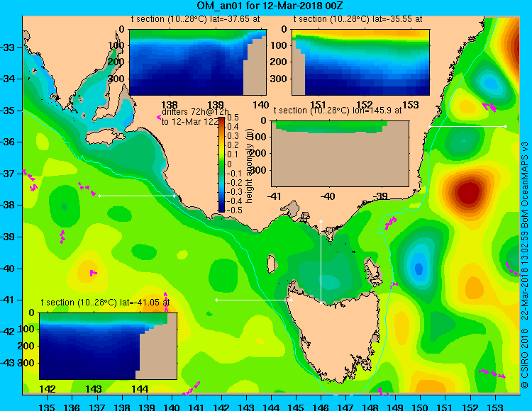
Task: Select the 't section (10..28°C) lon=145.9 at' caption
Action: coord(338,111)
